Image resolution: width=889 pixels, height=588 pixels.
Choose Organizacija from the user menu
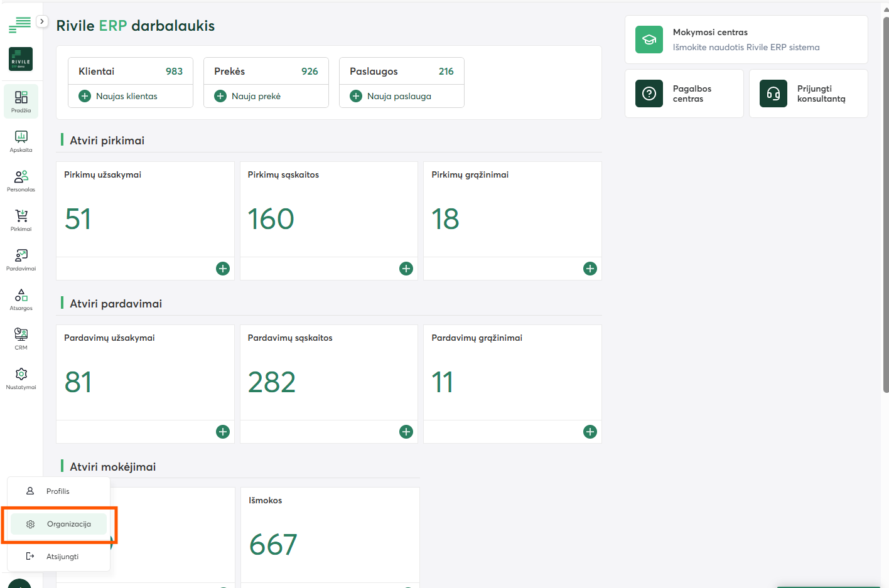click(x=59, y=524)
